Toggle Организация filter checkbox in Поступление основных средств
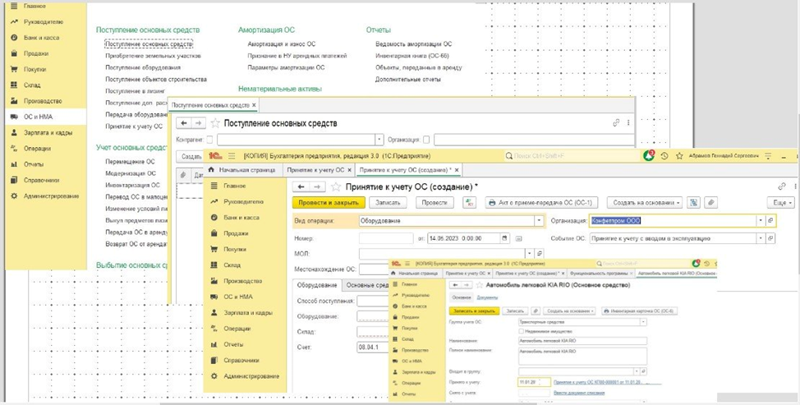This screenshot has height=405, width=800. coord(427,139)
